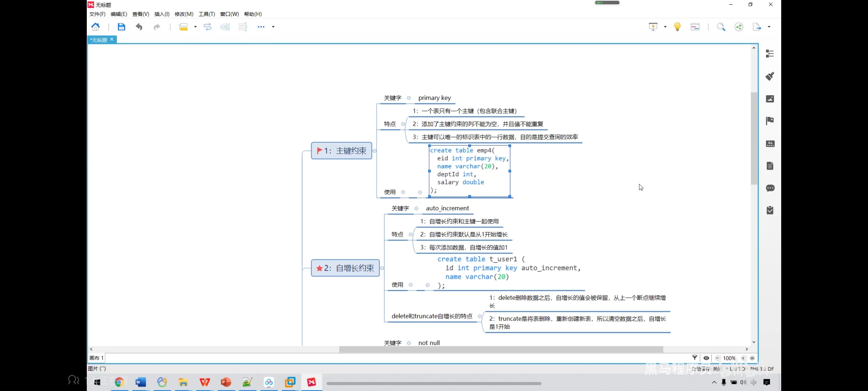This screenshot has height=391, width=868.
Task: Open topic insert dropdown arrow
Action: pyautogui.click(x=195, y=27)
